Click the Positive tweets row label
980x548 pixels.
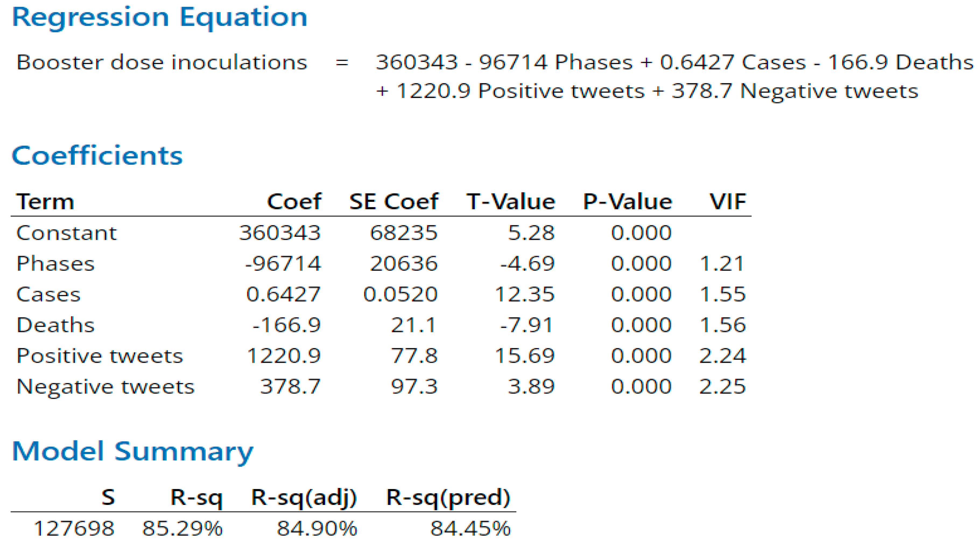pos(100,356)
